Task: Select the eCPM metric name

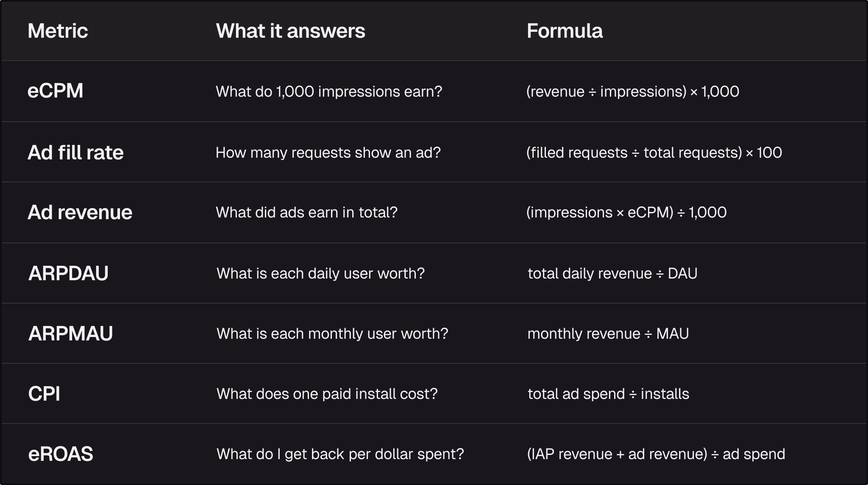Action: pos(55,91)
